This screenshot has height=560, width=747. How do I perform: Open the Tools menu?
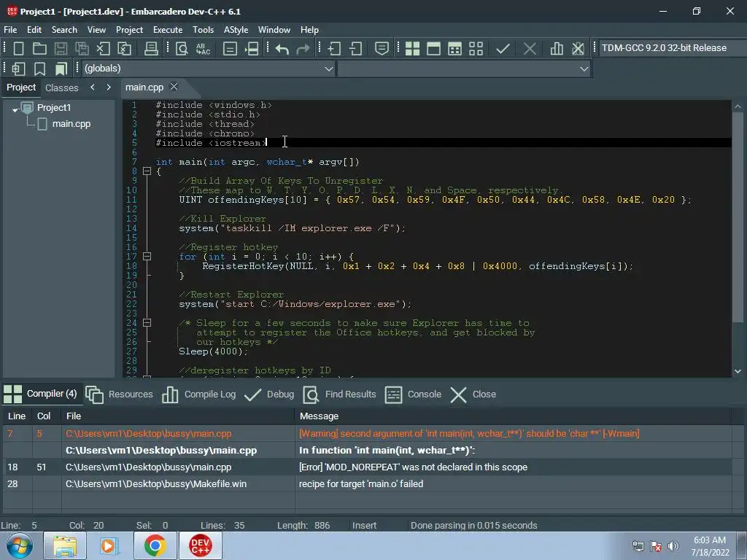point(203,29)
